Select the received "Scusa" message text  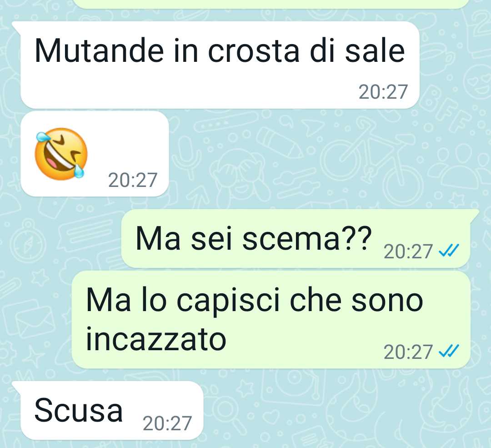tap(78, 410)
